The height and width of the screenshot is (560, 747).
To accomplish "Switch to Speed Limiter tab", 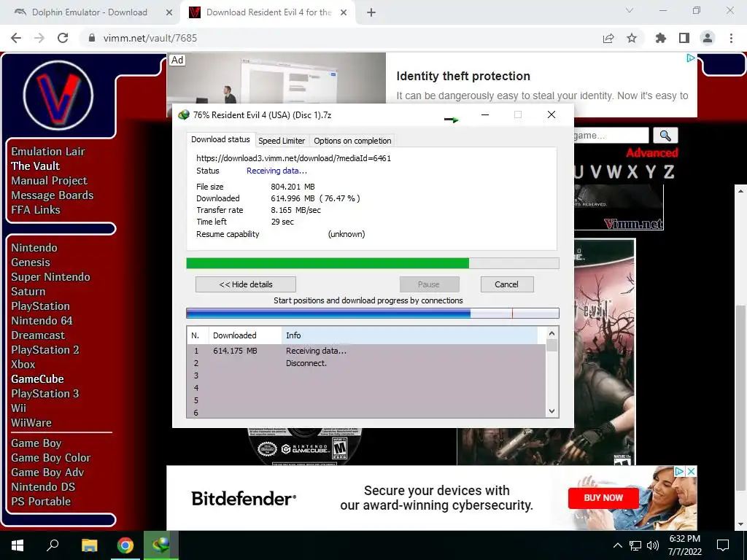I will click(x=282, y=141).
